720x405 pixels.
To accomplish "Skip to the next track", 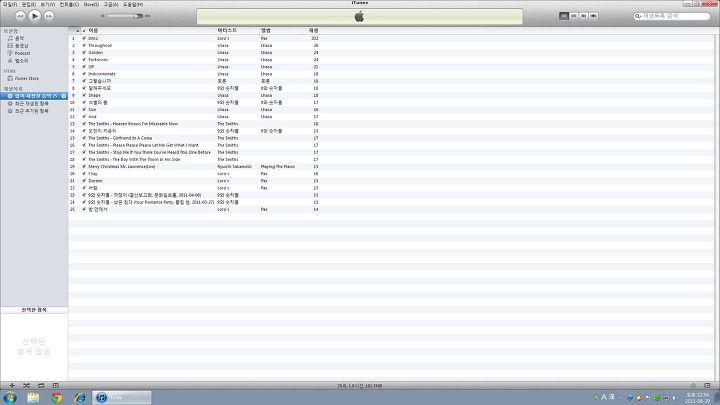I will 49,16.
